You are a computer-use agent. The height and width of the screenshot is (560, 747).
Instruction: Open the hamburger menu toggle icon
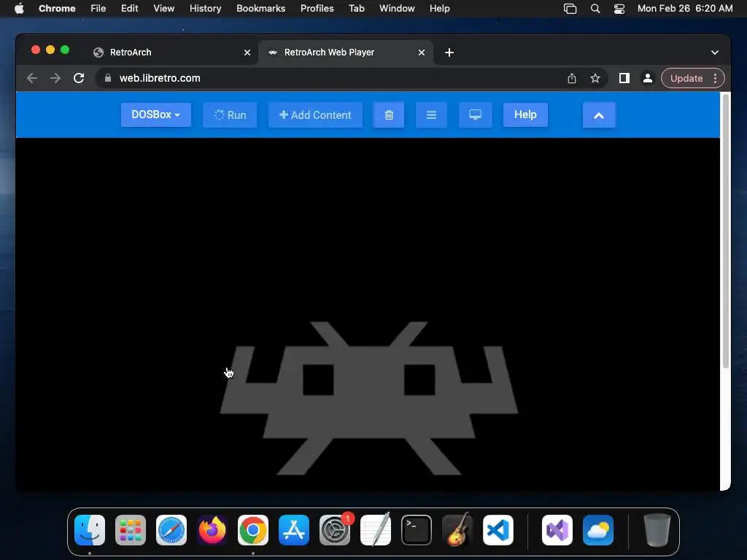pyautogui.click(x=431, y=114)
